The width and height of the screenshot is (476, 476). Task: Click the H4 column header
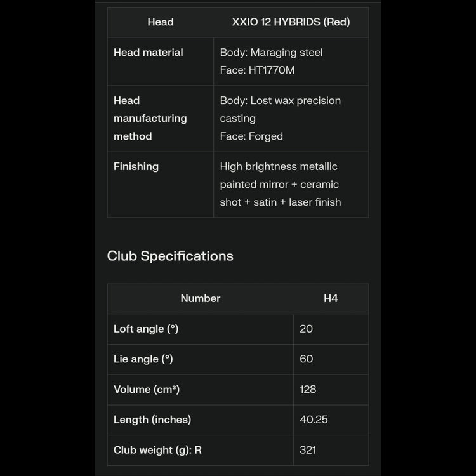[331, 298]
